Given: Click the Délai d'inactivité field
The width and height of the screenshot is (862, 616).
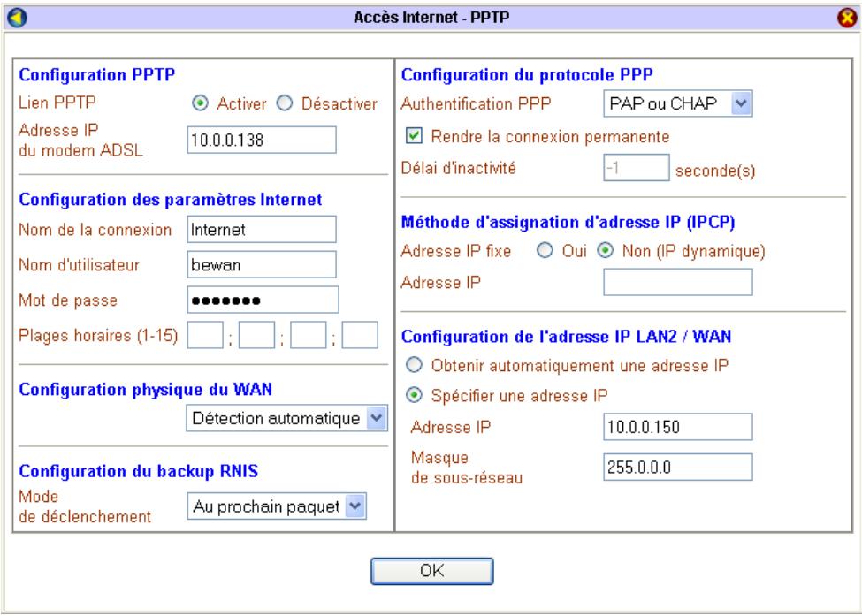Looking at the screenshot, I should click(637, 168).
